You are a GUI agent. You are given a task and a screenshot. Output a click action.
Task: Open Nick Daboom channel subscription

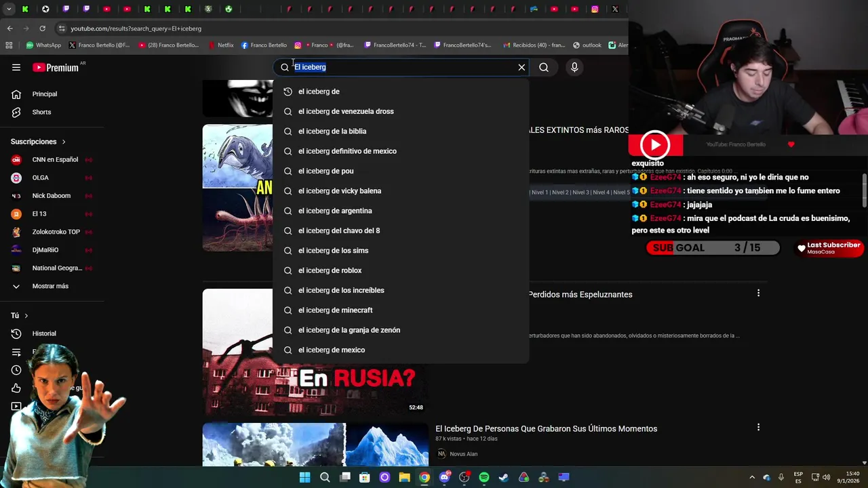click(x=52, y=196)
